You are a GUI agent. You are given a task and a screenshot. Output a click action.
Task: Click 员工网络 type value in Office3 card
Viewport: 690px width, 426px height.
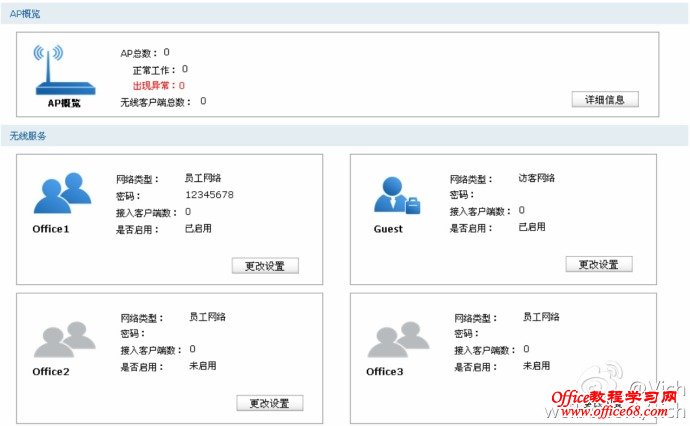[541, 316]
